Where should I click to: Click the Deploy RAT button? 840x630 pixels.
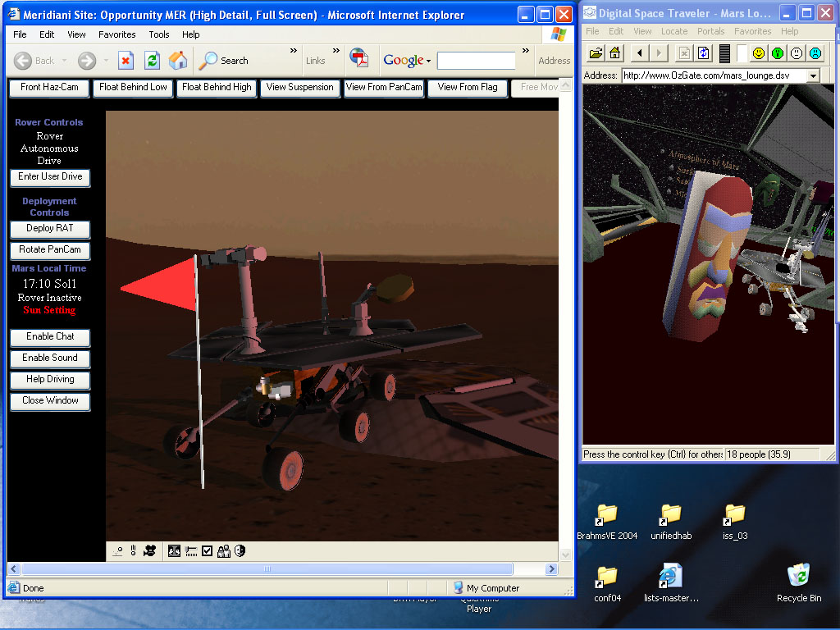50,229
